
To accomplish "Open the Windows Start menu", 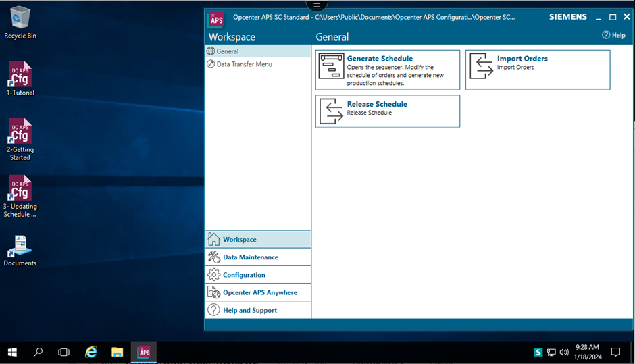I will click(x=12, y=352).
